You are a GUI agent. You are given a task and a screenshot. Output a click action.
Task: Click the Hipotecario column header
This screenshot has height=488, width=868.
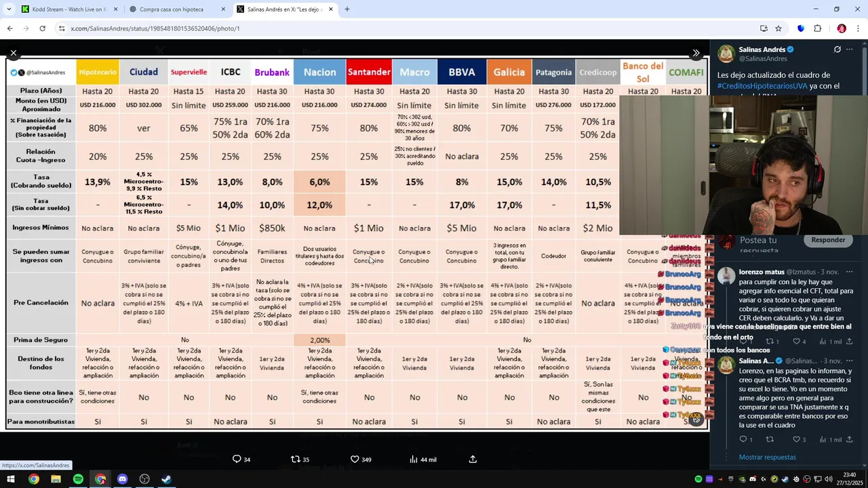pos(98,72)
